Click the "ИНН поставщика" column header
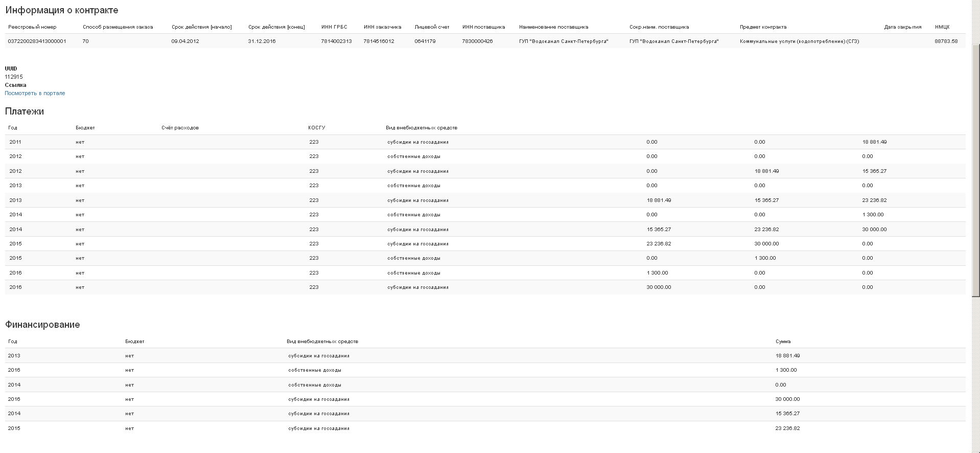 [483, 27]
